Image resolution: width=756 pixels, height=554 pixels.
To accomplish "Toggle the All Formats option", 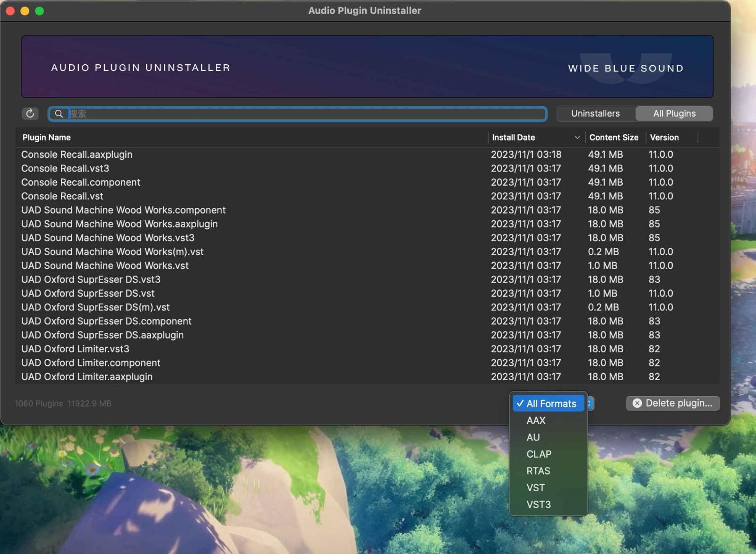I will 549,404.
